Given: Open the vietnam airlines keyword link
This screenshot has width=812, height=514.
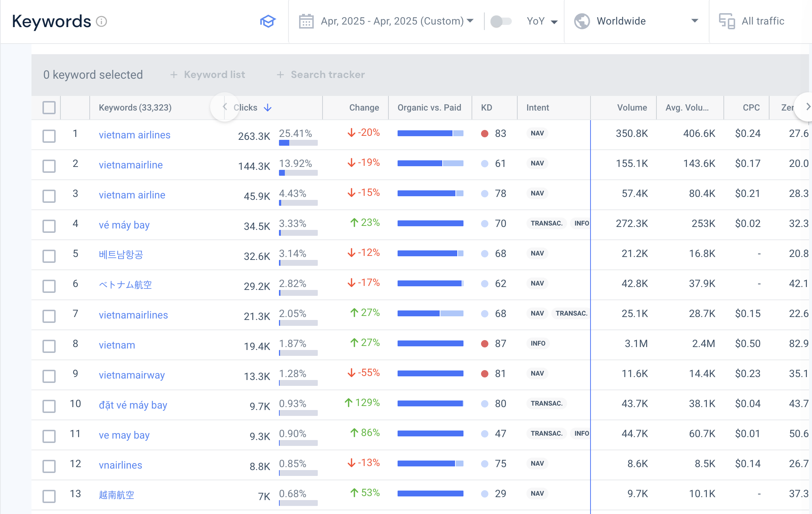Looking at the screenshot, I should coord(134,135).
